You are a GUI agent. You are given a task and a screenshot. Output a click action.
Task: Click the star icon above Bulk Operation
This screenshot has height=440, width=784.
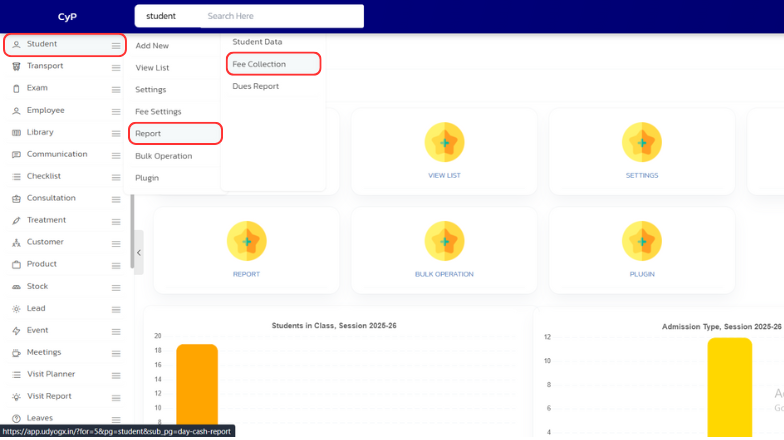444,241
